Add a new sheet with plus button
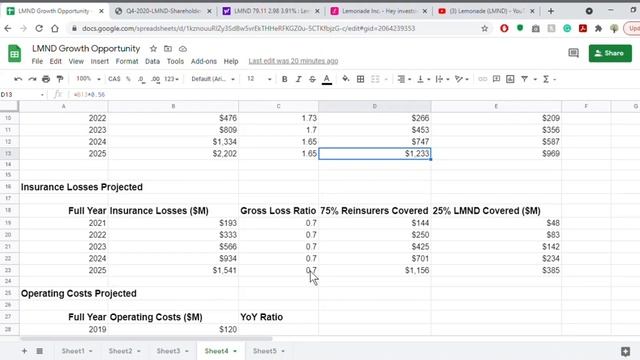 (x=24, y=351)
